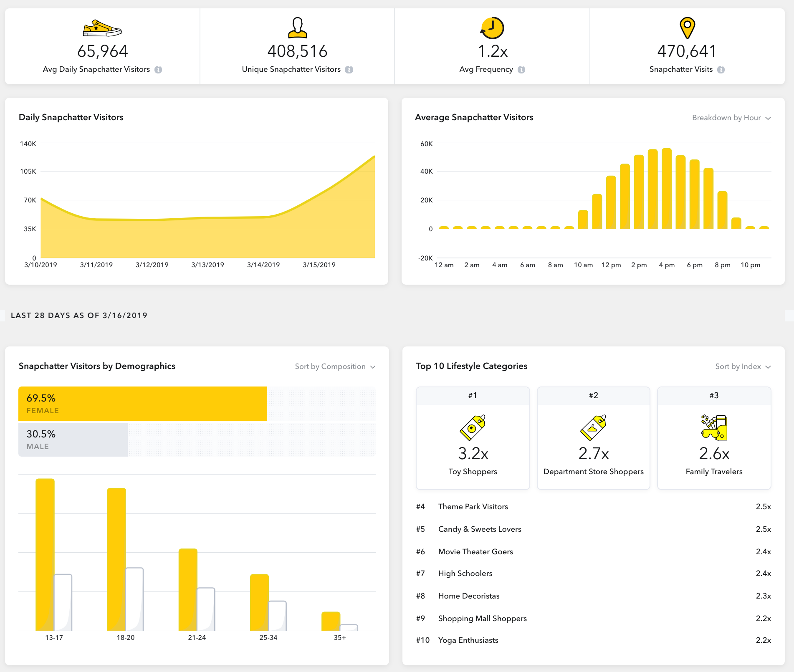Click the 13-17 age group yellow bar
The width and height of the screenshot is (794, 672).
[45, 555]
